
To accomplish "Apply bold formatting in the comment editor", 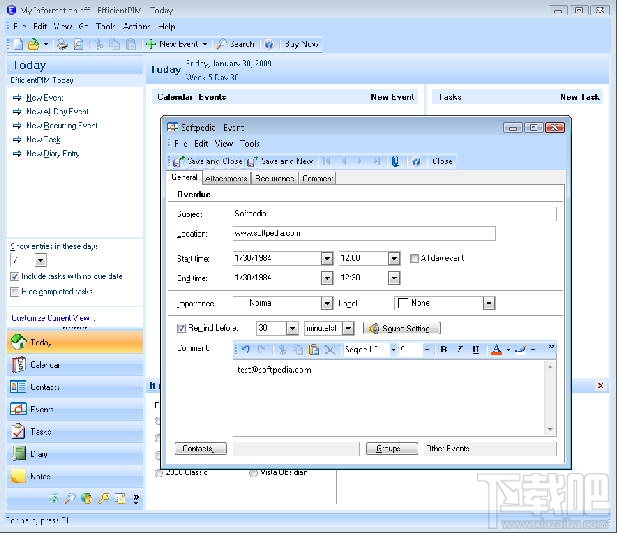I will point(443,349).
